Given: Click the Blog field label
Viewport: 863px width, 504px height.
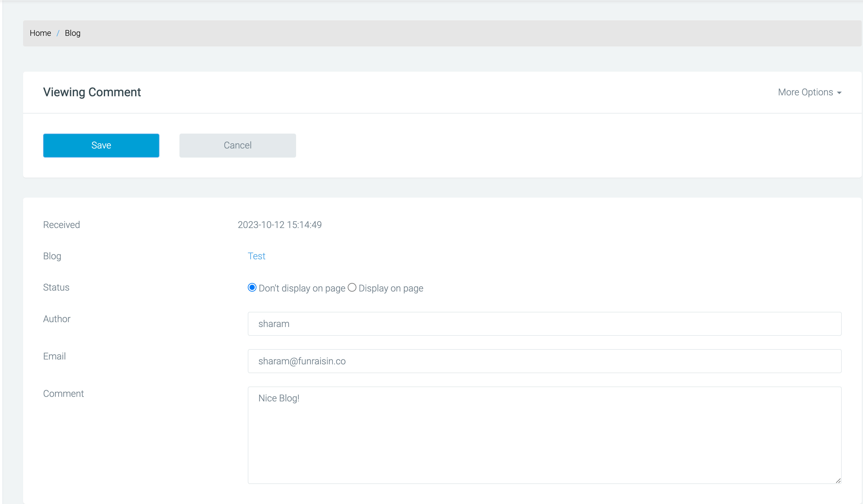Looking at the screenshot, I should (52, 256).
